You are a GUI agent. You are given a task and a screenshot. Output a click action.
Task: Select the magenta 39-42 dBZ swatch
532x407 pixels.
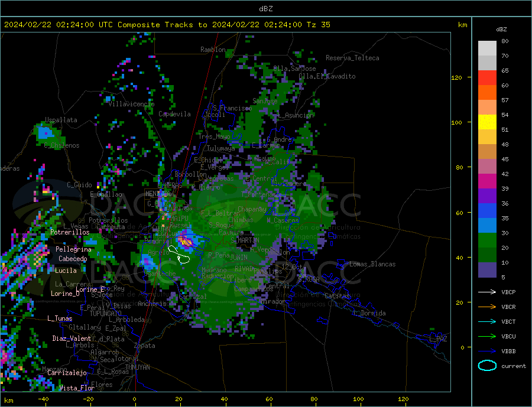[487, 181]
